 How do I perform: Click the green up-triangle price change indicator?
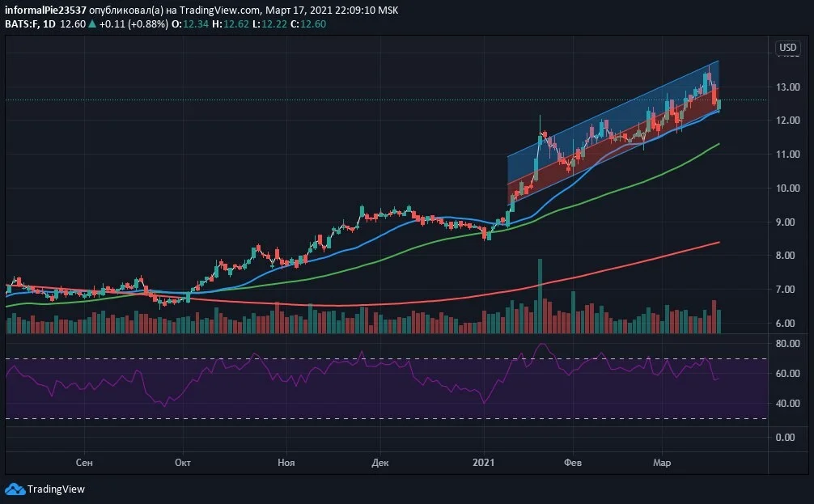click(x=92, y=24)
